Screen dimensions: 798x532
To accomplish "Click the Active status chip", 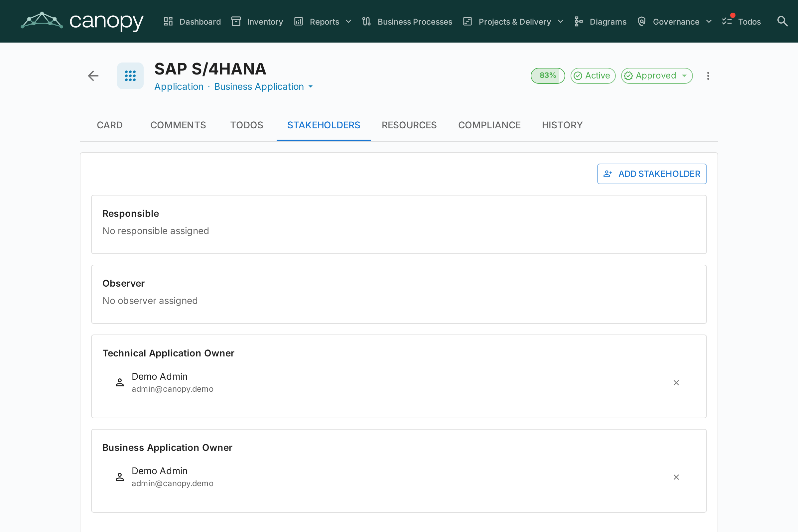I will click(x=593, y=76).
